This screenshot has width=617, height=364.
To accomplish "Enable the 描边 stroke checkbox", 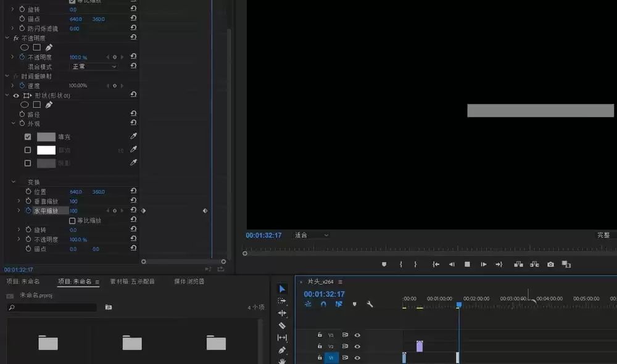I will click(28, 149).
